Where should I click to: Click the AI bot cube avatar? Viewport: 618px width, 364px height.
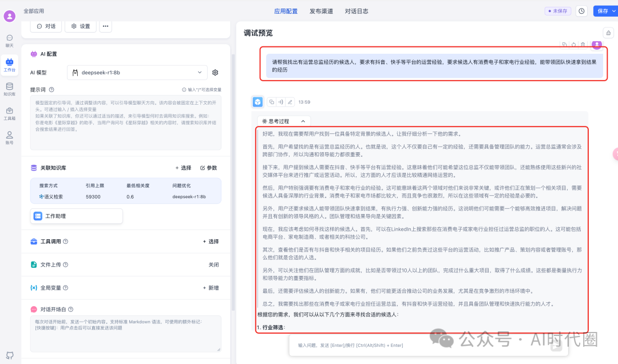tap(257, 102)
